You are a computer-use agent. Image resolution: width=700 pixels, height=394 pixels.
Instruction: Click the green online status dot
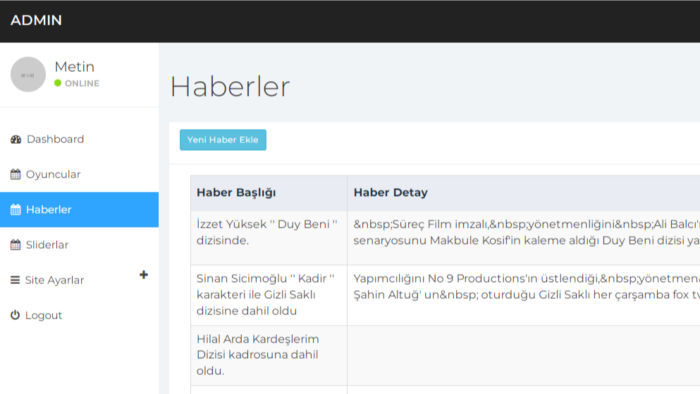coord(58,83)
